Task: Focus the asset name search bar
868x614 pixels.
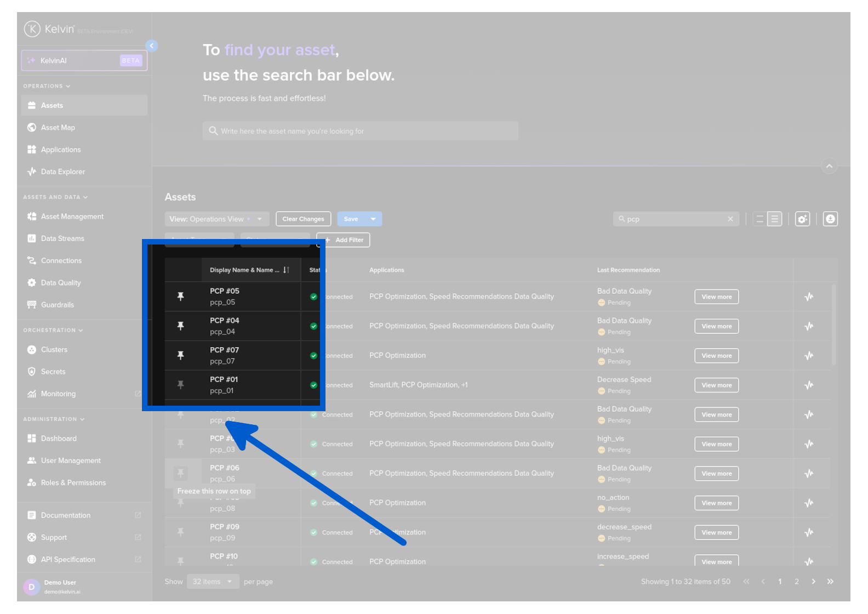Action: [x=360, y=132]
